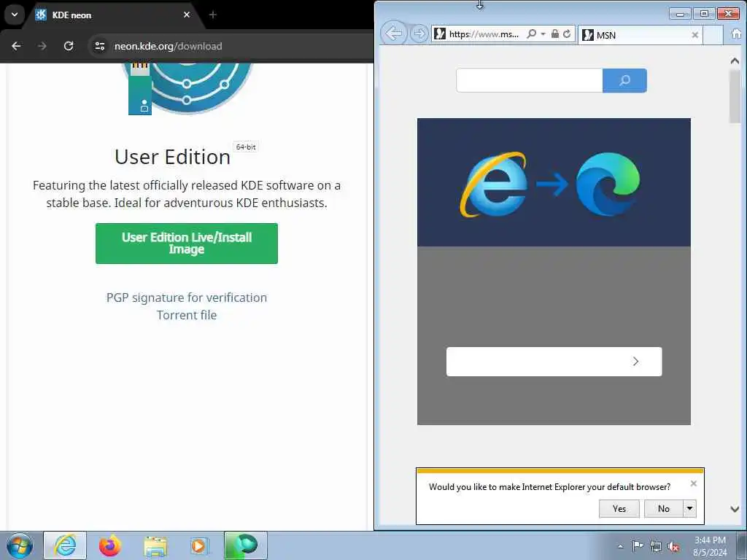Open PGP signature for verification link
747x560 pixels.
186,297
